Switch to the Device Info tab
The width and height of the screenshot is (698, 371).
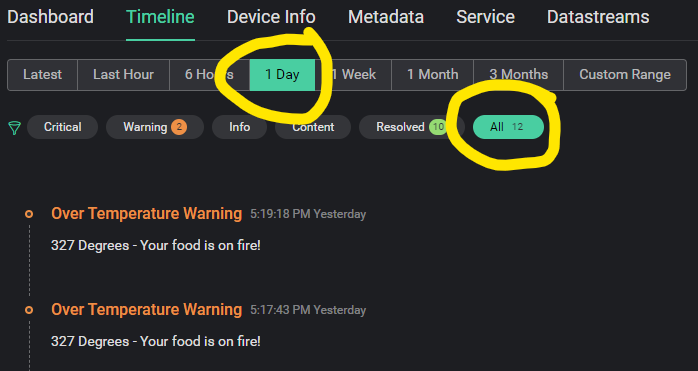271,17
